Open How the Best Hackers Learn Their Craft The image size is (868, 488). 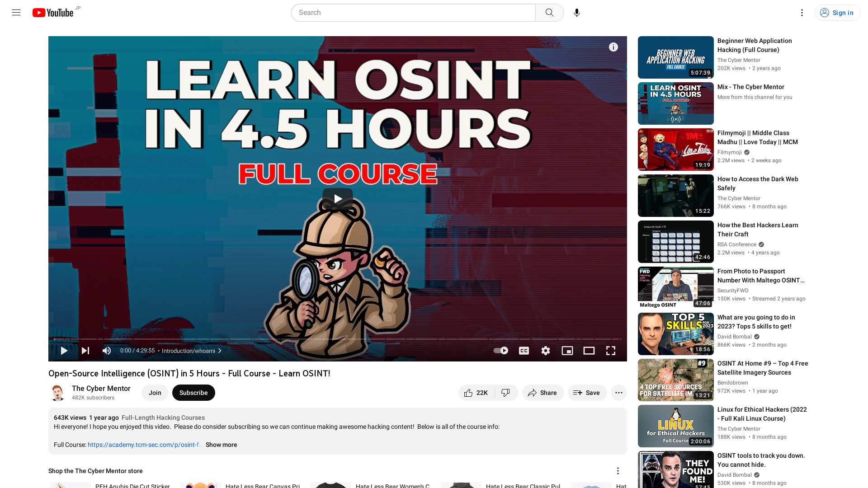tap(757, 230)
